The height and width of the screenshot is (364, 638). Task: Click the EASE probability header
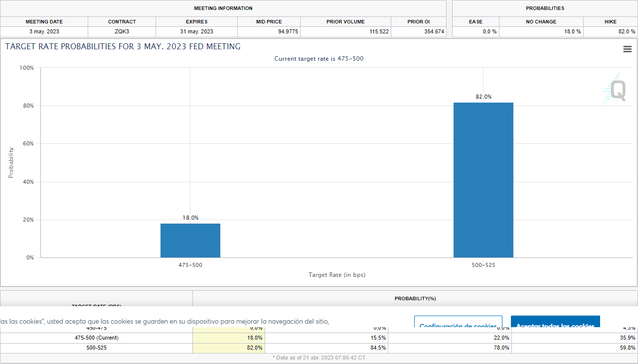[x=476, y=22]
